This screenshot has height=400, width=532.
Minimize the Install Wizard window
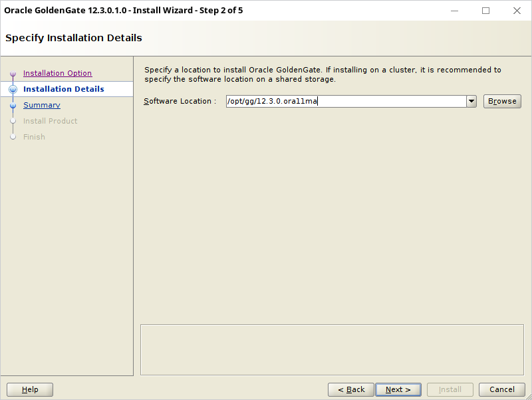point(454,11)
